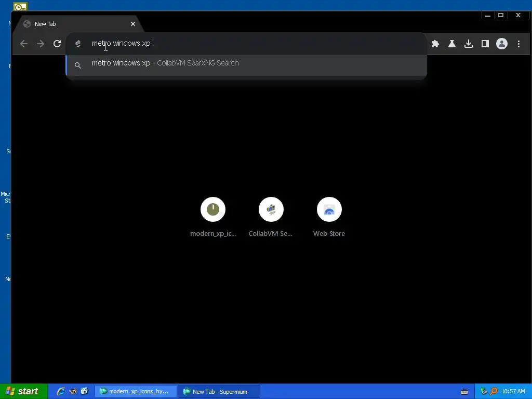Open the Experiments flask icon

452,44
